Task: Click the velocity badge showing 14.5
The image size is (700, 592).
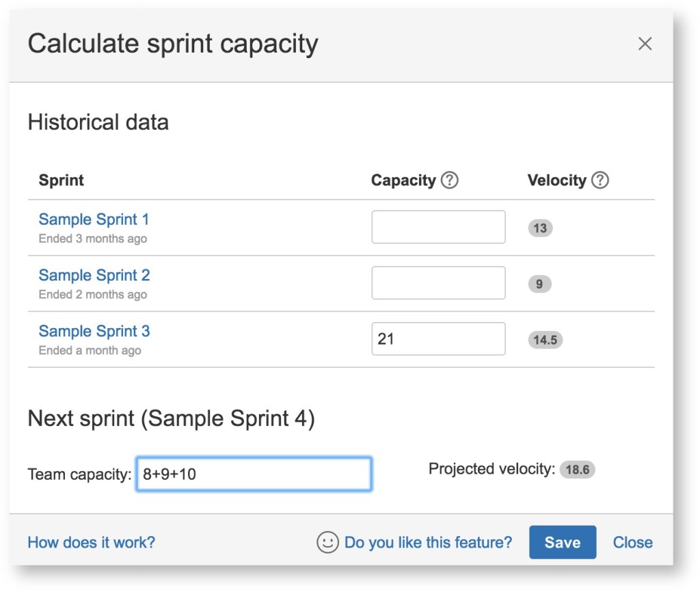Action: click(545, 340)
